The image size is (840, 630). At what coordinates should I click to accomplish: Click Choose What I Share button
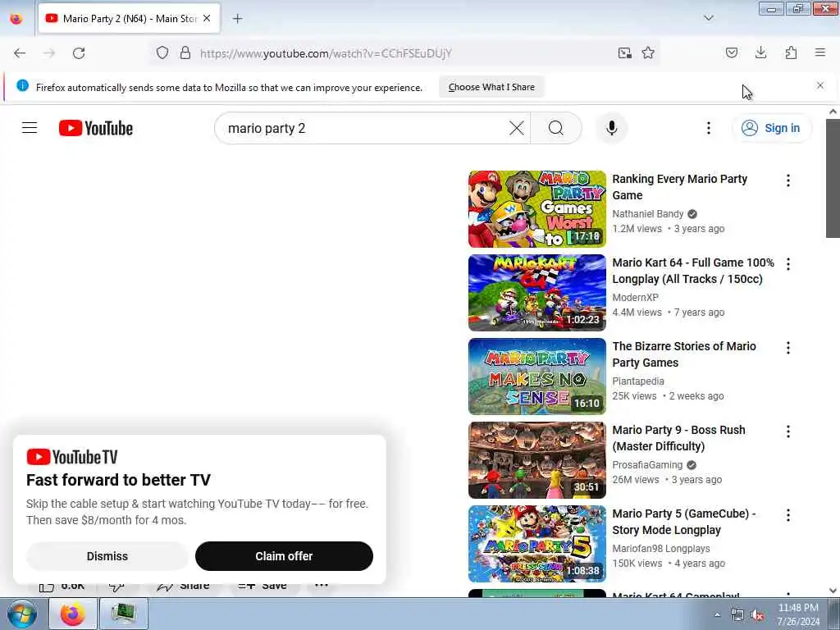491,87
